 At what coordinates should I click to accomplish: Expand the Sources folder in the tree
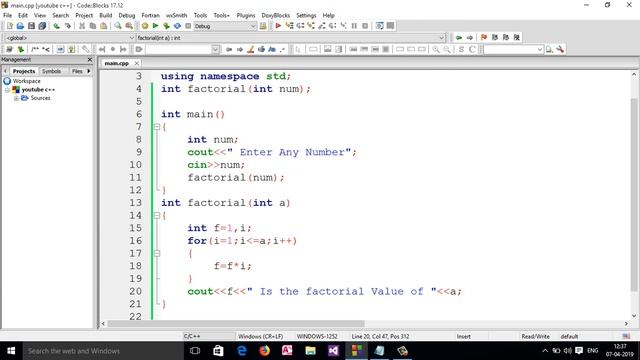click(16, 98)
